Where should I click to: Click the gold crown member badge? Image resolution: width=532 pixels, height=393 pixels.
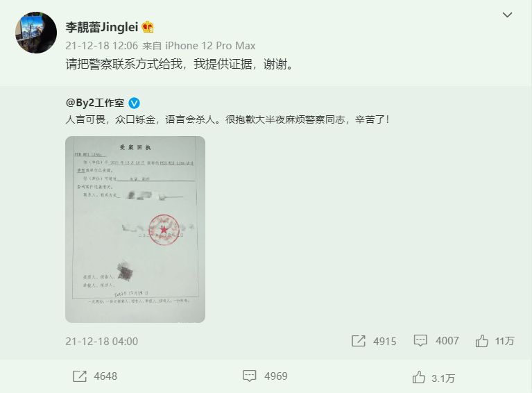pyautogui.click(x=148, y=27)
